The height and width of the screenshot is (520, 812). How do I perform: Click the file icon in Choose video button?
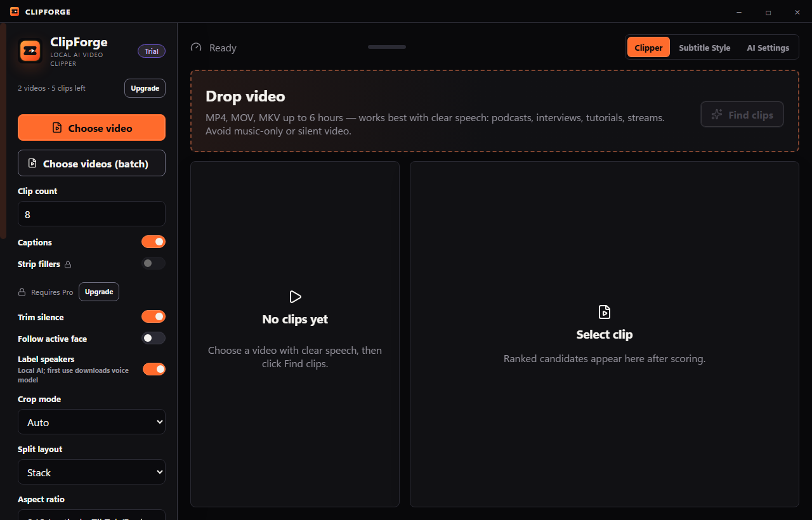(57, 128)
